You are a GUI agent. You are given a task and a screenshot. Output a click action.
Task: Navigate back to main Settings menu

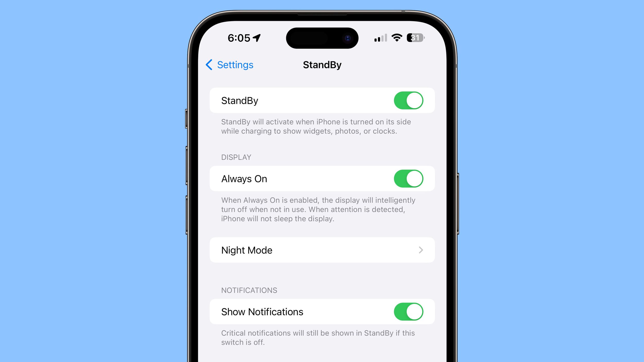click(x=229, y=65)
